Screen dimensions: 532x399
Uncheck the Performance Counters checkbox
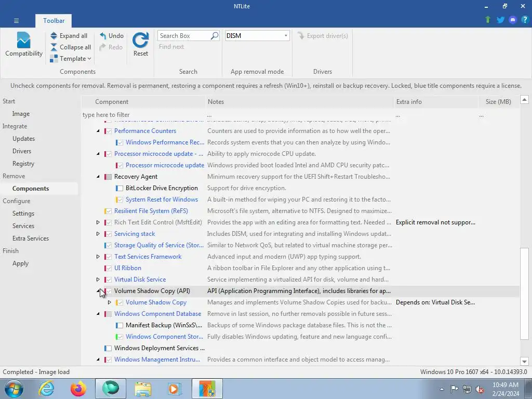(109, 131)
